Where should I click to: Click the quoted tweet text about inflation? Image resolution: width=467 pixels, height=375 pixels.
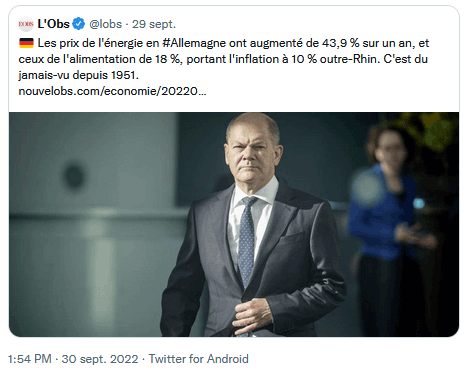[x=224, y=59]
